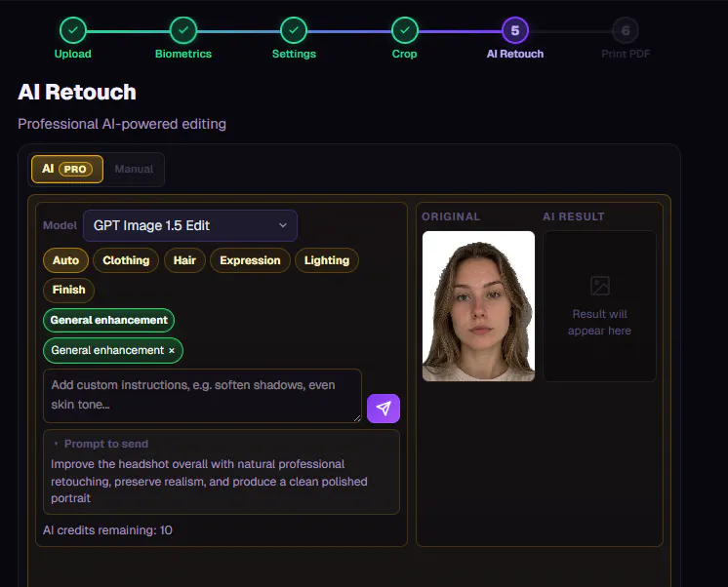Click the custom instructions text area
The image size is (728, 587).
point(202,395)
